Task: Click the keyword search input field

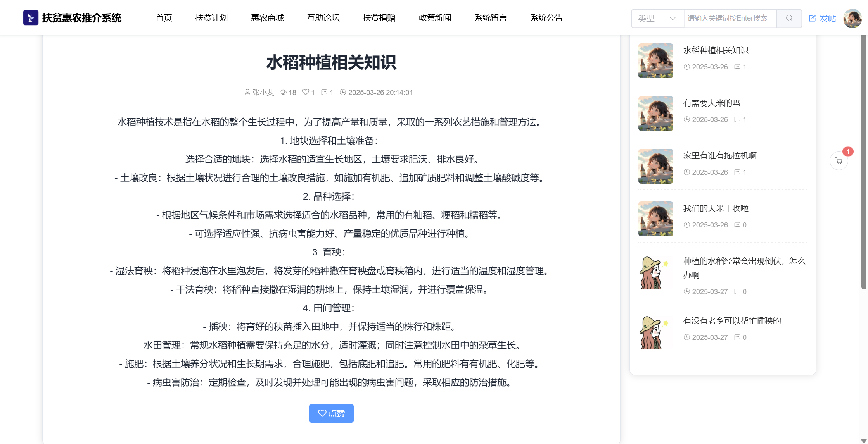Action: [x=730, y=18]
